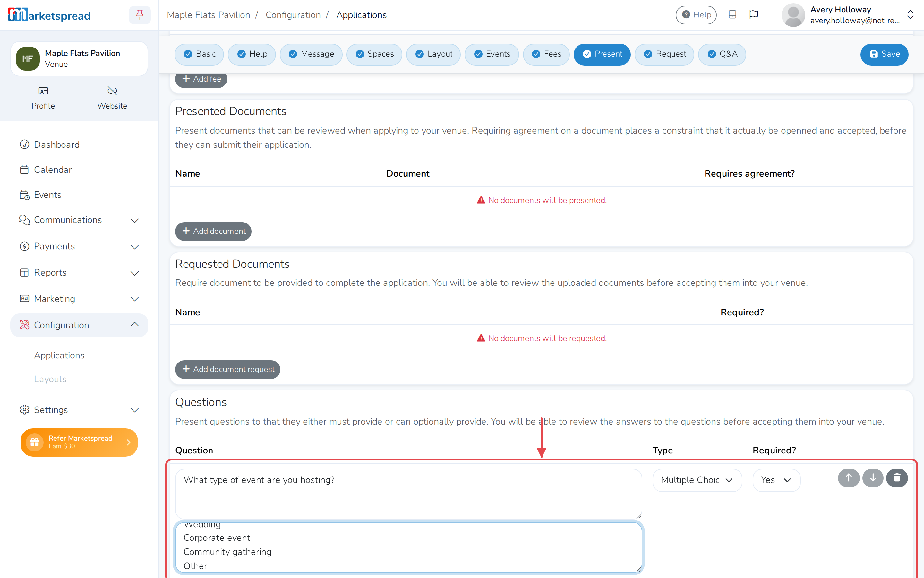Expand the Payments menu

(x=79, y=246)
